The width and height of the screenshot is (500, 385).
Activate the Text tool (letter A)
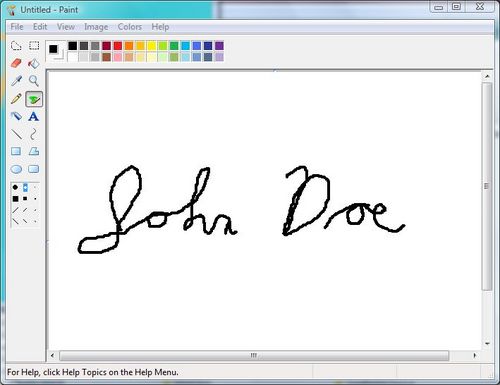click(x=33, y=116)
